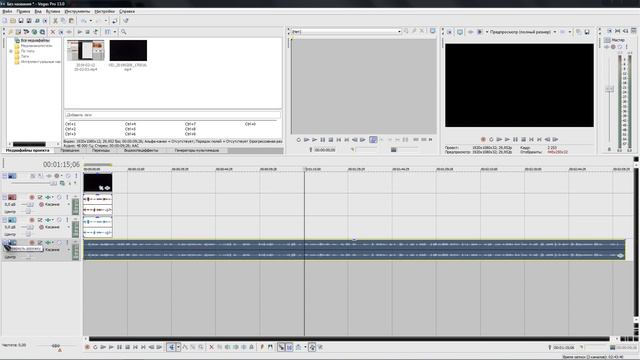The width and height of the screenshot is (640, 360).
Task: Start preview of selected media clip
Action: click(80, 32)
